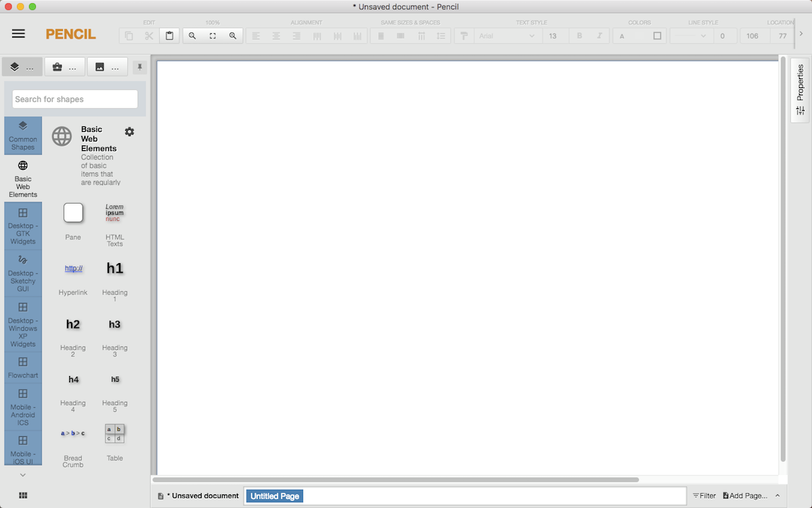This screenshot has height=508, width=812.
Task: Toggle italic text style
Action: coord(600,36)
